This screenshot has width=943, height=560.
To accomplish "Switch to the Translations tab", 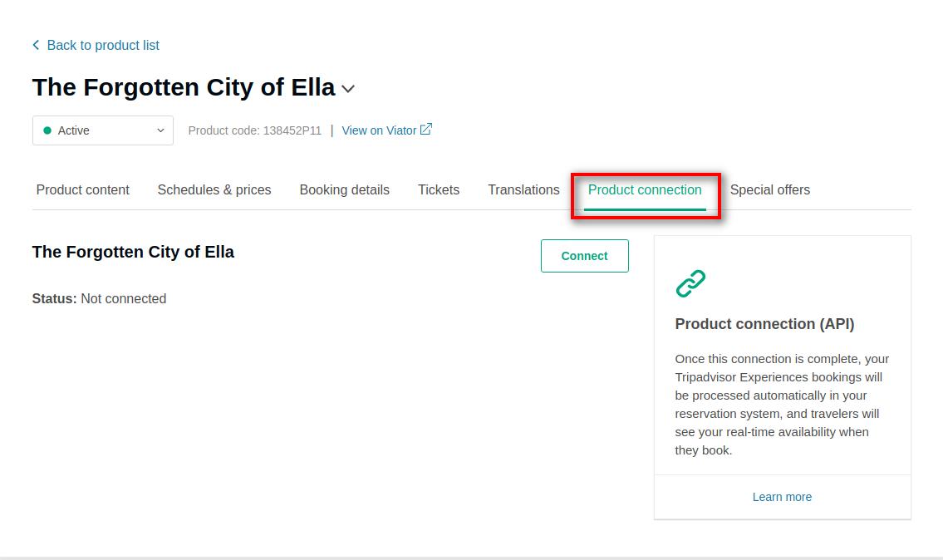I will point(523,190).
